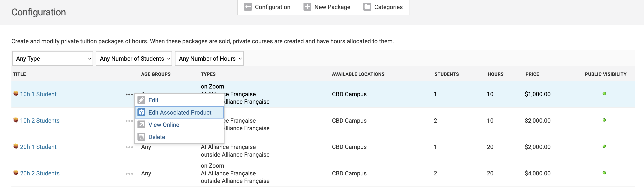The width and height of the screenshot is (644, 192).
Task: Select Edit Associated Product menu entry
Action: pyautogui.click(x=180, y=113)
